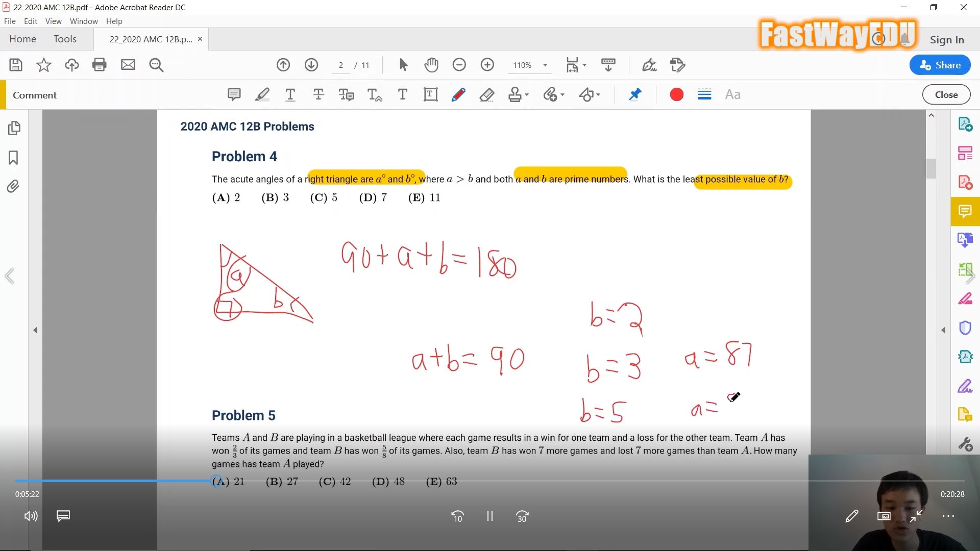Viewport: 980px width, 551px height.
Task: Toggle the pencil drawing tool
Action: pyautogui.click(x=458, y=94)
